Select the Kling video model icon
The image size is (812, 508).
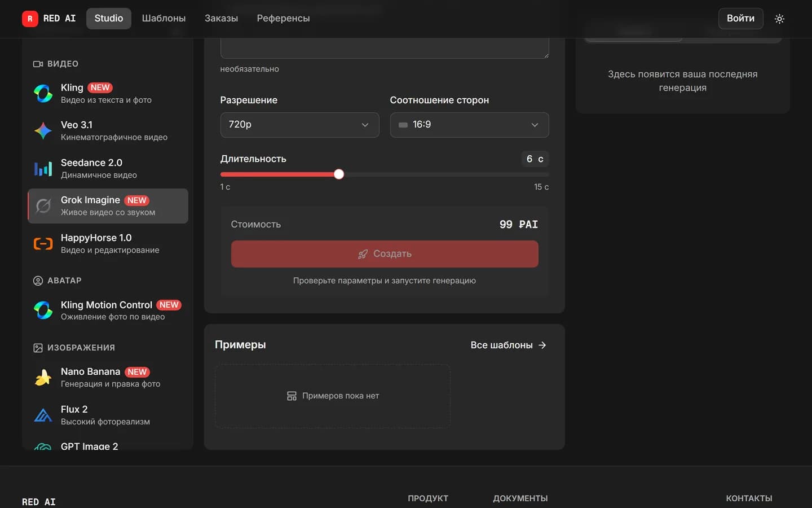pos(43,93)
